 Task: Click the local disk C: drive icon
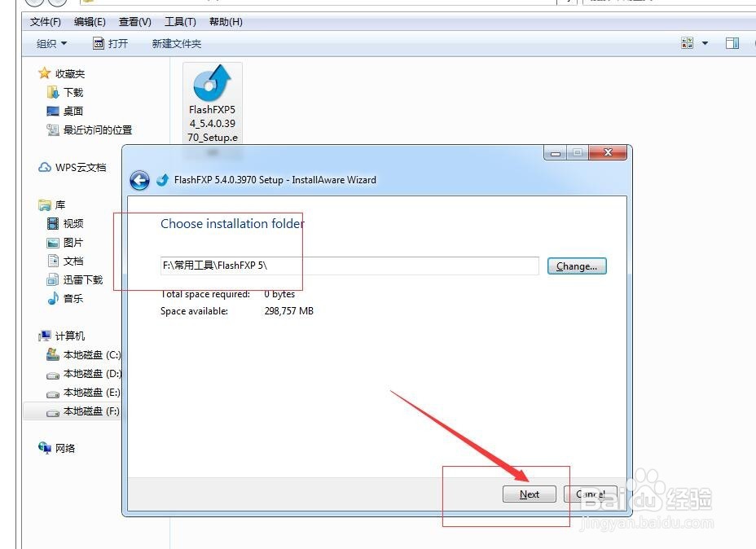pyautogui.click(x=53, y=355)
